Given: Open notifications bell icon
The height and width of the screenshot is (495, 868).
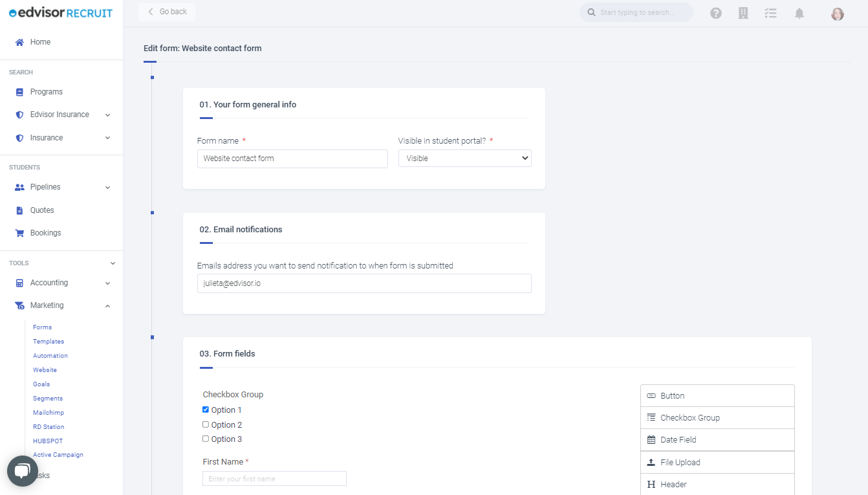Looking at the screenshot, I should [799, 13].
